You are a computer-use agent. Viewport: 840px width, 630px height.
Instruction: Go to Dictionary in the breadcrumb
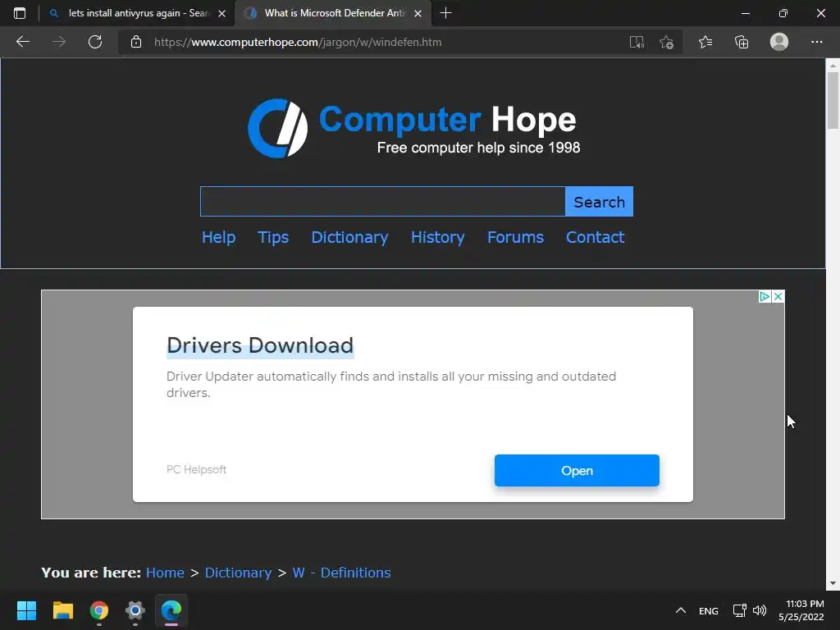click(x=239, y=573)
